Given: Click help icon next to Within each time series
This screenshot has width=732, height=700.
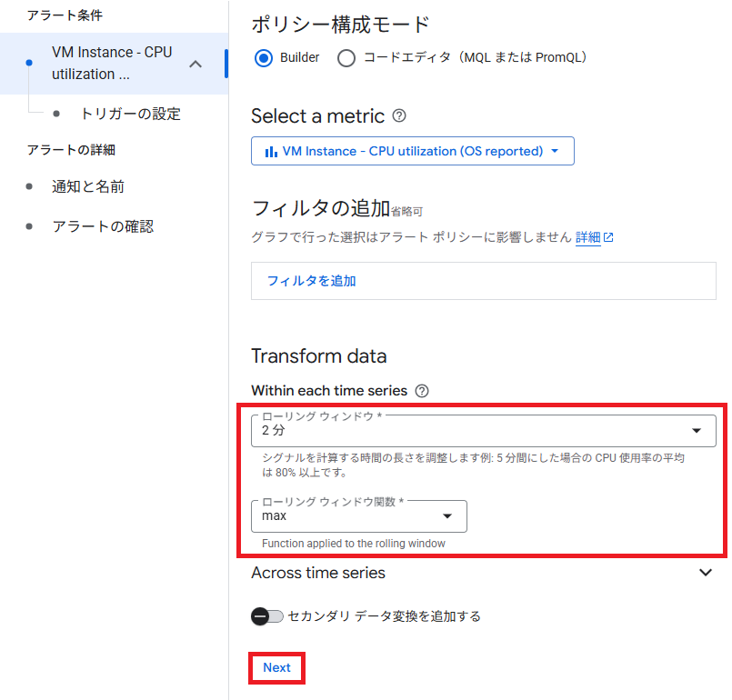Looking at the screenshot, I should (421, 391).
